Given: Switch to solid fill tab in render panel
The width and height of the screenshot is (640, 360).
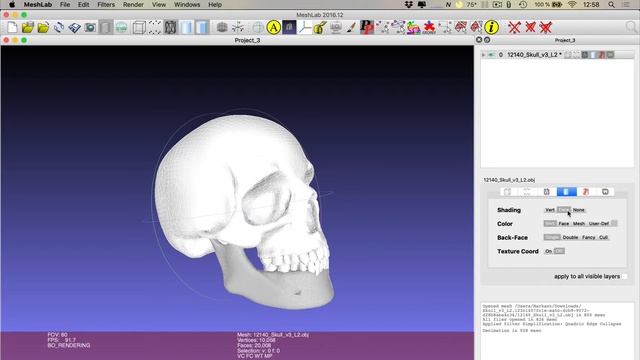Looking at the screenshot, I should pos(567,192).
